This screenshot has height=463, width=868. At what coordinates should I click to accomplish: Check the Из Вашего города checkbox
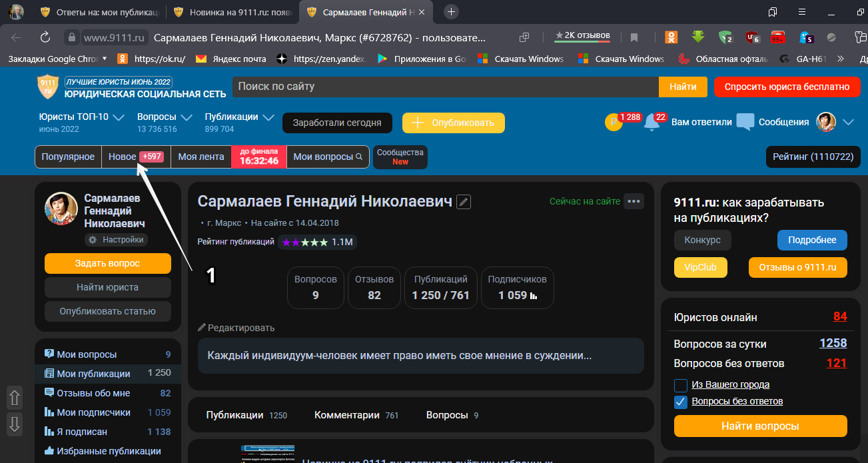point(680,385)
